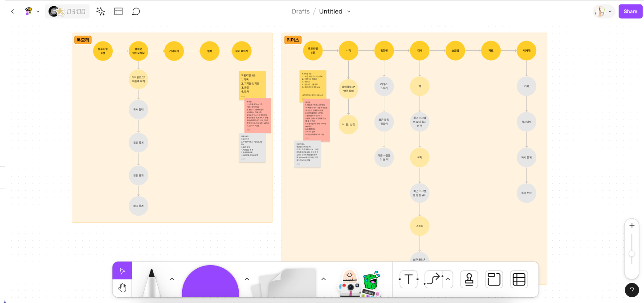Zoom in with the plus button
This screenshot has width=644, height=303.
[632, 226]
